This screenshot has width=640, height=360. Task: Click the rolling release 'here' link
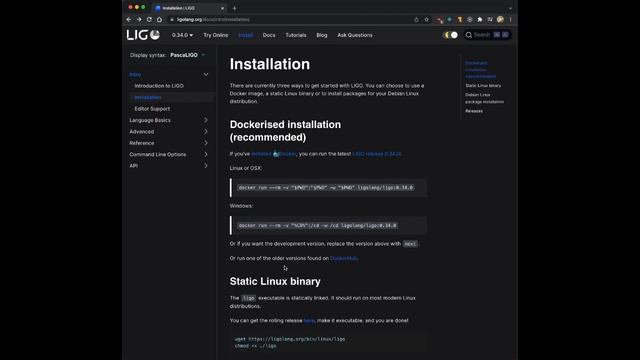(309, 320)
